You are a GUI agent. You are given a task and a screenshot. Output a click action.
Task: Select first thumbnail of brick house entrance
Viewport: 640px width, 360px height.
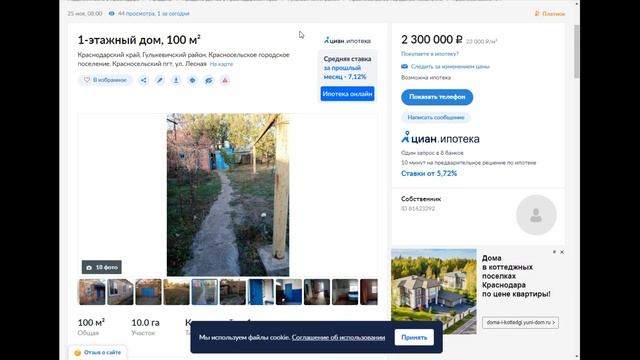pyautogui.click(x=92, y=292)
